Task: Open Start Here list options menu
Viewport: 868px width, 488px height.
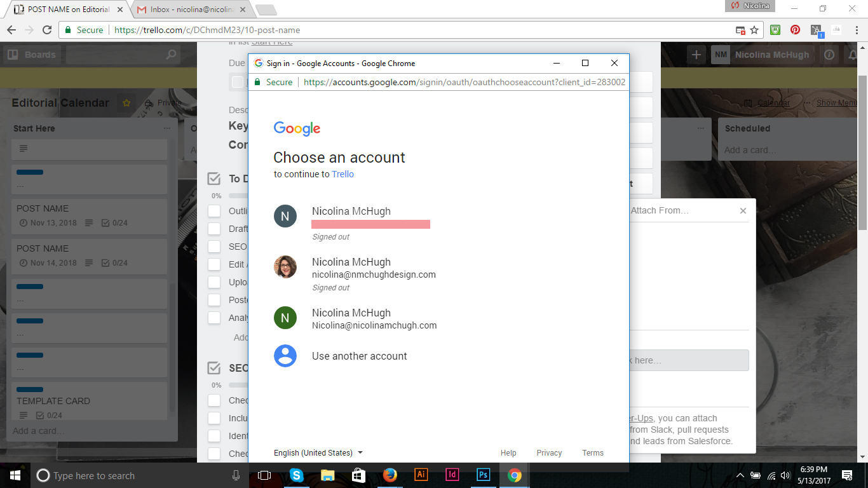Action: (x=167, y=128)
